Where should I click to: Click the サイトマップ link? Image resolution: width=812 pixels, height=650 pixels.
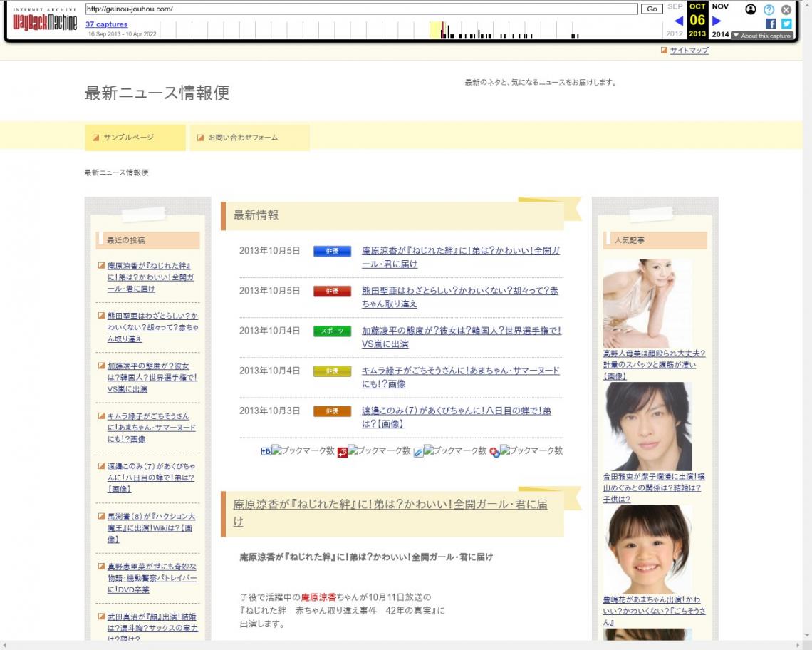(689, 51)
